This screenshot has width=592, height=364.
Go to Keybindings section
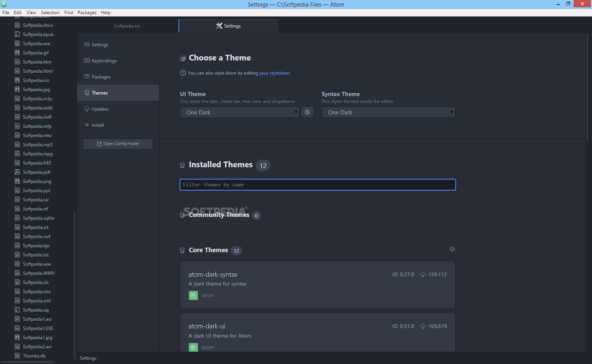pyautogui.click(x=118, y=61)
